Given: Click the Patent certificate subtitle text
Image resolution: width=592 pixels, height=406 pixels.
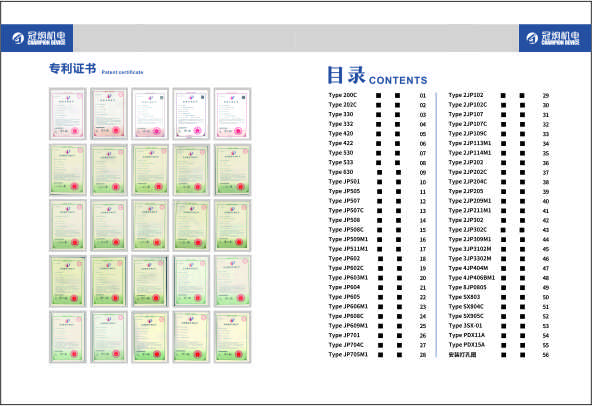Looking at the screenshot, I should (x=122, y=72).
